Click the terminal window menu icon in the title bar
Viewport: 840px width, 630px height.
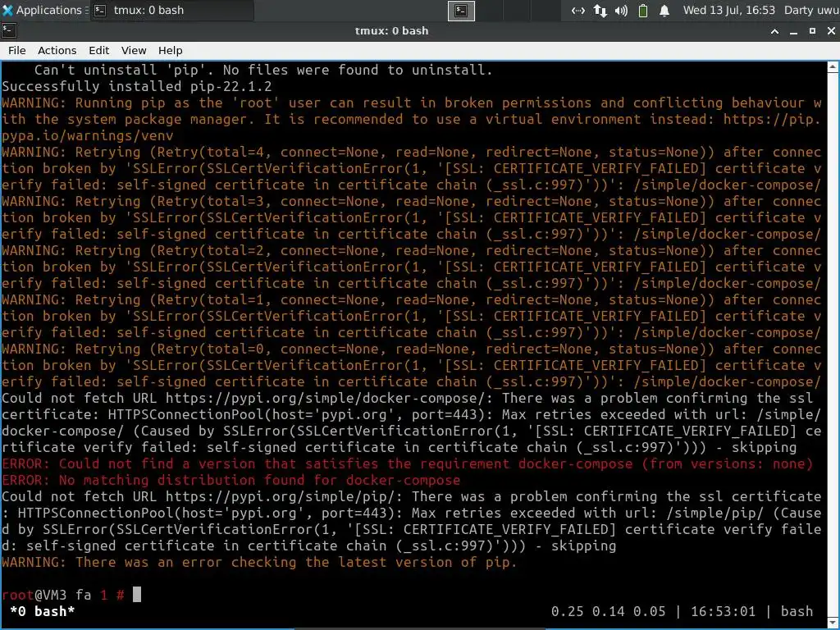(9, 30)
